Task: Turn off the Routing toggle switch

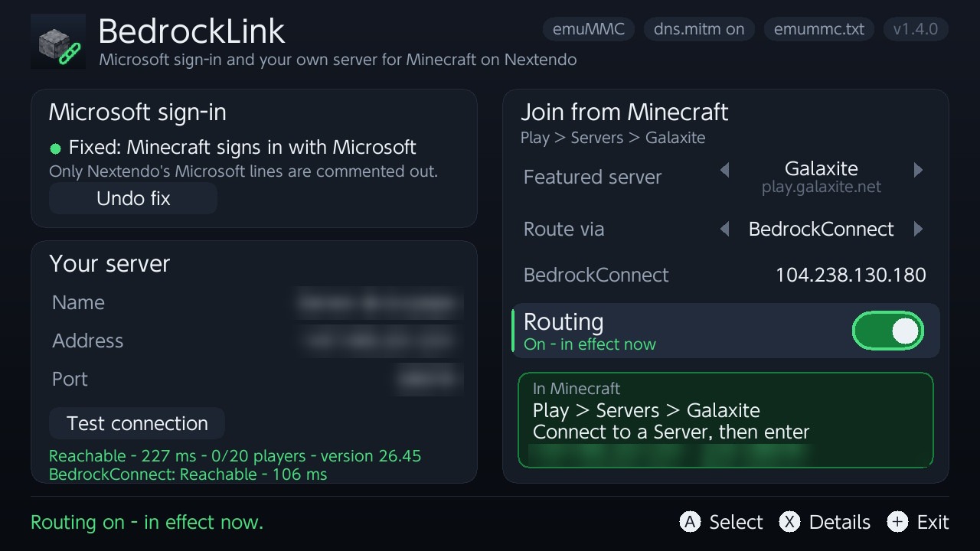Action: coord(888,331)
